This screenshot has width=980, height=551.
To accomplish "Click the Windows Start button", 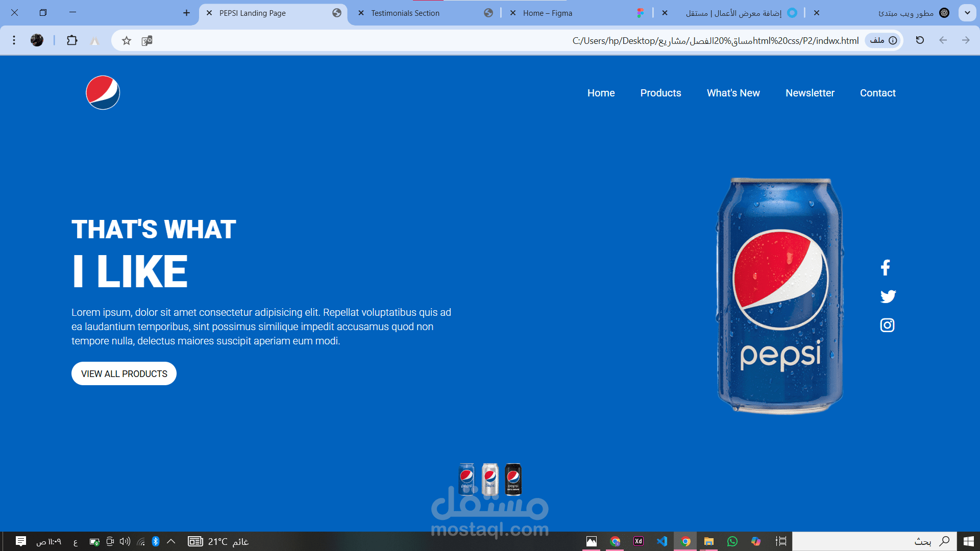I will [968, 541].
